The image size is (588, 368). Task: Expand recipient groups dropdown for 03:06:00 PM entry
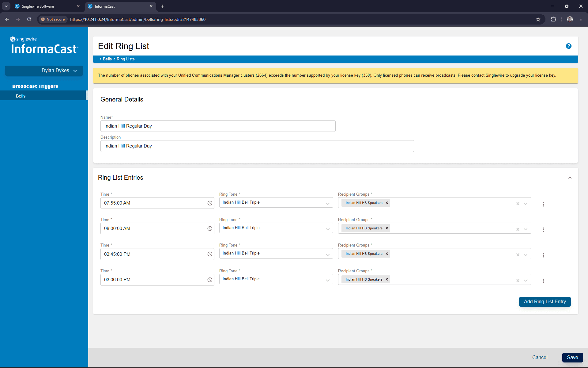(526, 280)
